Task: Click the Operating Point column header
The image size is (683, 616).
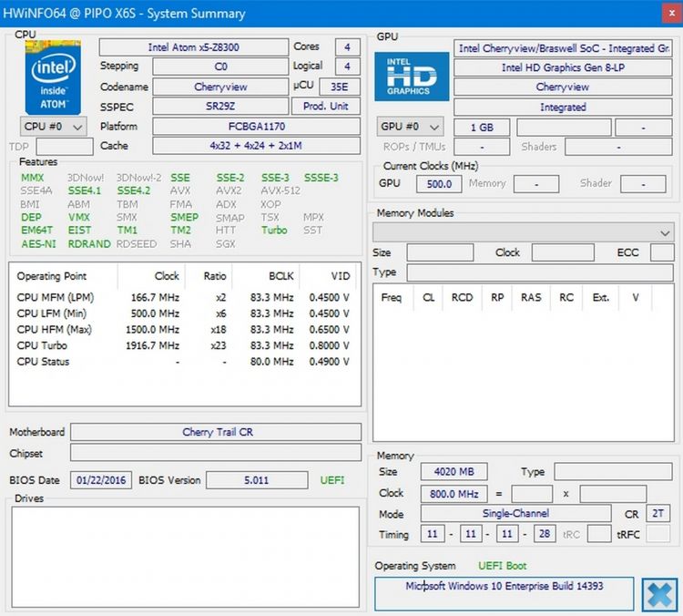Action: [53, 276]
